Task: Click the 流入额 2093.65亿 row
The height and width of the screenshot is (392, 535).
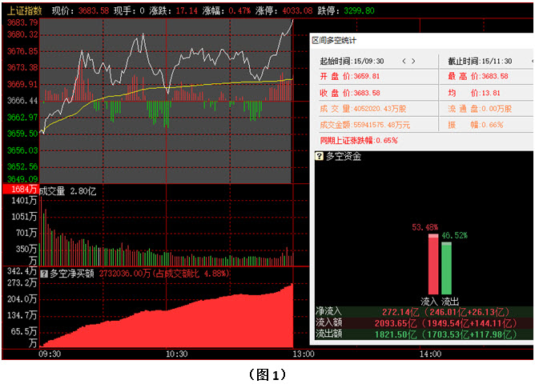Action: 424,323
